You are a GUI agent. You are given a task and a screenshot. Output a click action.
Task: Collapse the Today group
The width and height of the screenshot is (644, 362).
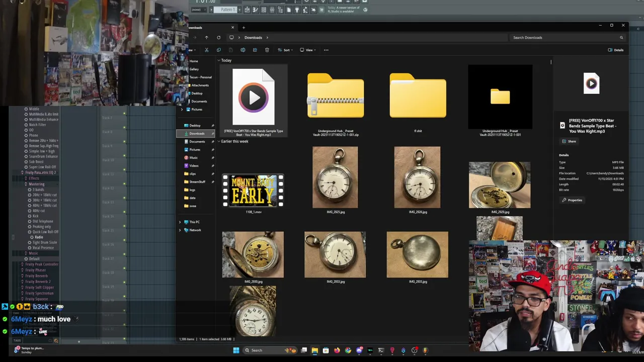click(219, 60)
